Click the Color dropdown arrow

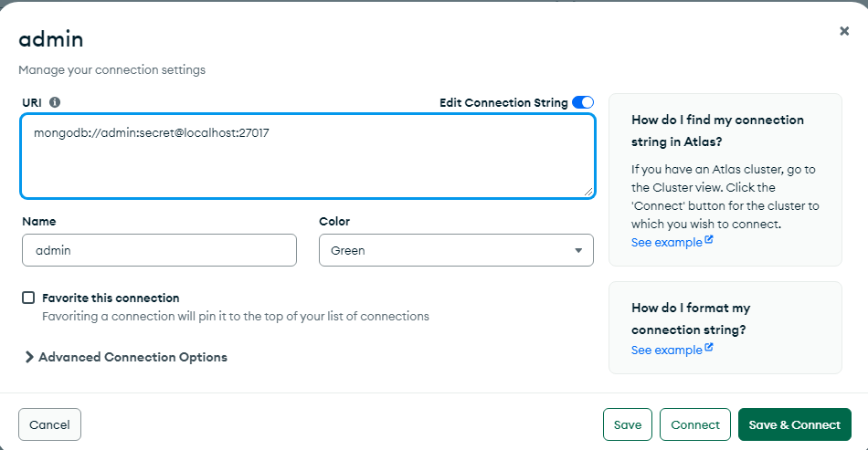[578, 250]
